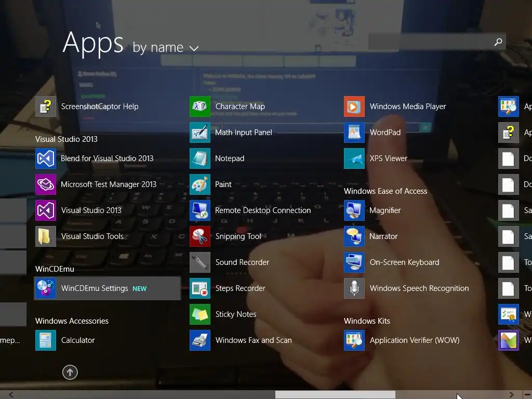Open WinCDEmu Settings disc icon
The height and width of the screenshot is (399, 532).
[46, 288]
